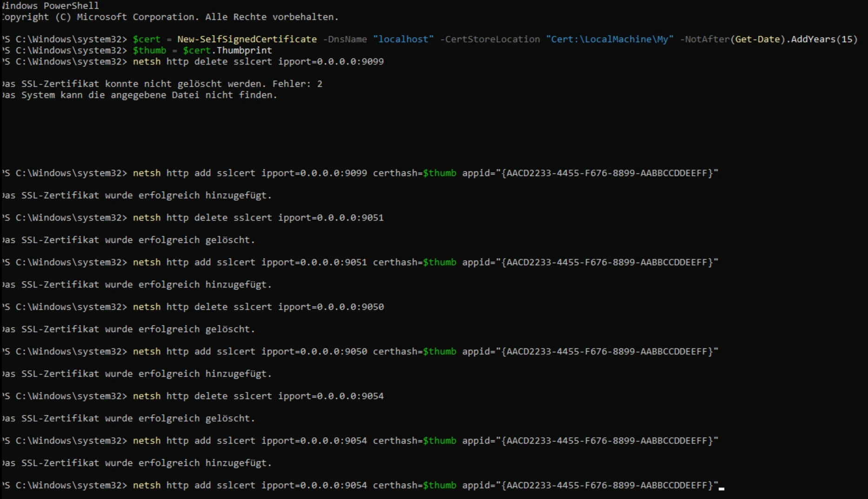Screen dimensions: 868x499
Task: Click the add sslcert command for port 9050
Action: (x=425, y=351)
